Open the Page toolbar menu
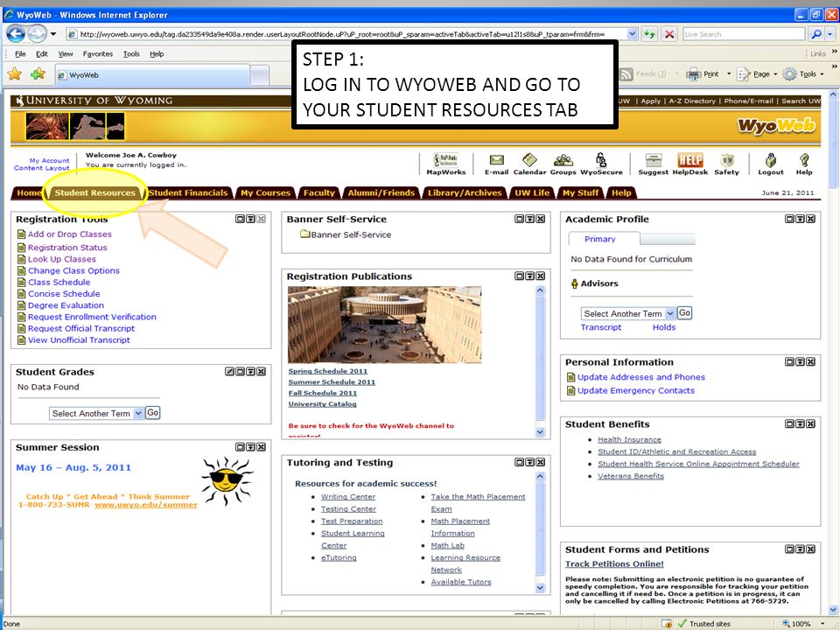The image size is (840, 630). click(x=756, y=74)
